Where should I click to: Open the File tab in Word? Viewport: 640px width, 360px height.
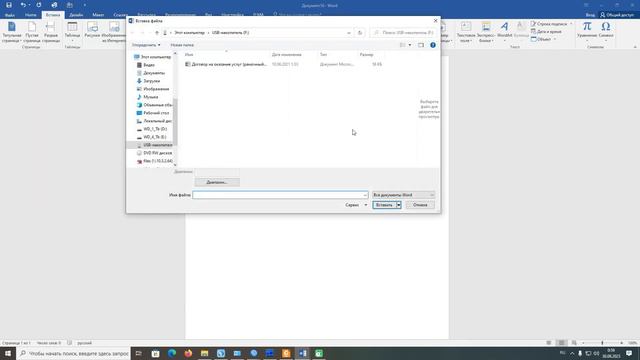coord(10,15)
